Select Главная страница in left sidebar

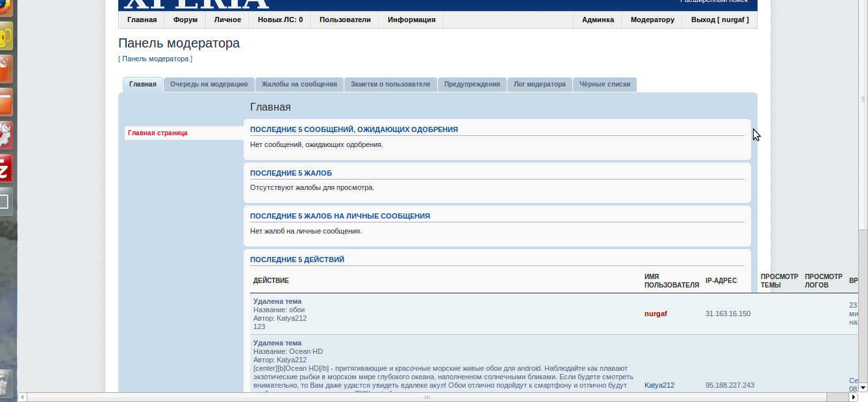click(158, 133)
